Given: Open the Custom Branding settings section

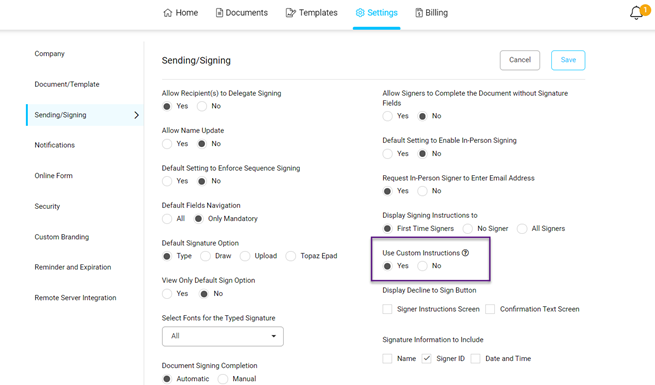Looking at the screenshot, I should (61, 237).
